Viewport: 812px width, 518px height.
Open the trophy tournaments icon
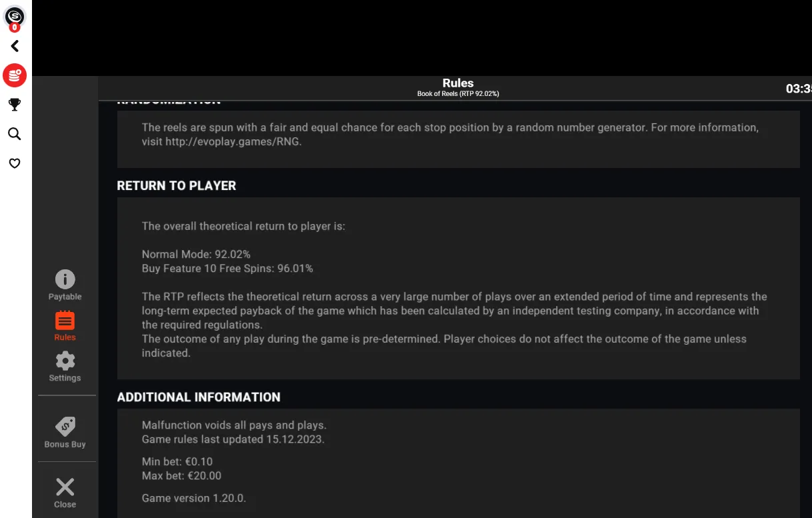coord(15,105)
